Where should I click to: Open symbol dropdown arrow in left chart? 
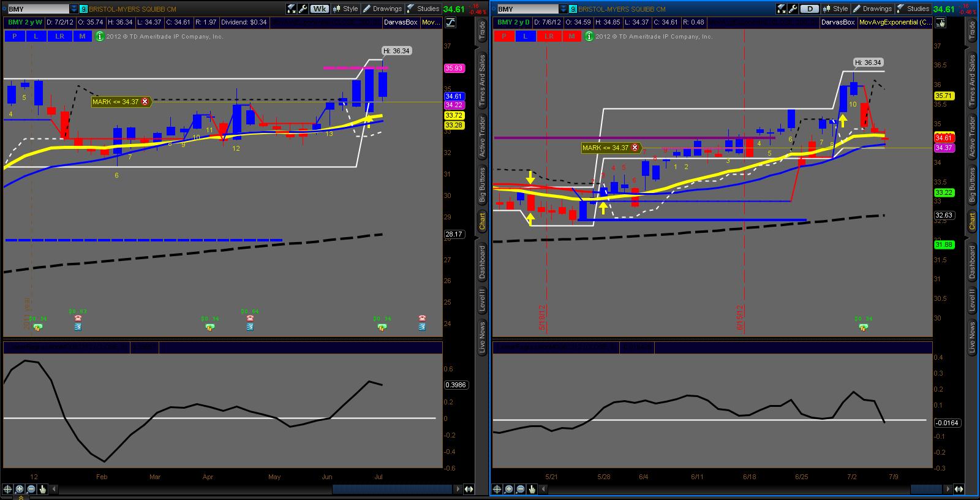click(74, 9)
